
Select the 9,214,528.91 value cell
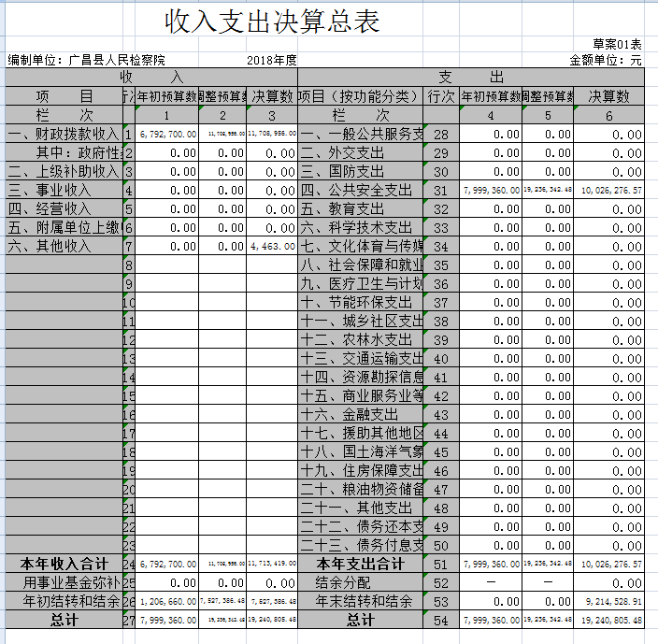tap(608, 602)
